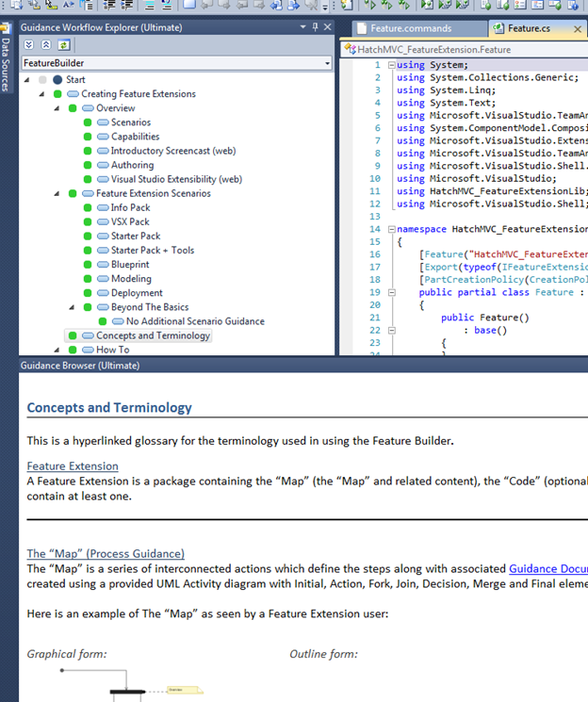The image size is (588, 702).
Task: Select No Additional Scenario Guidance item
Action: [195, 321]
